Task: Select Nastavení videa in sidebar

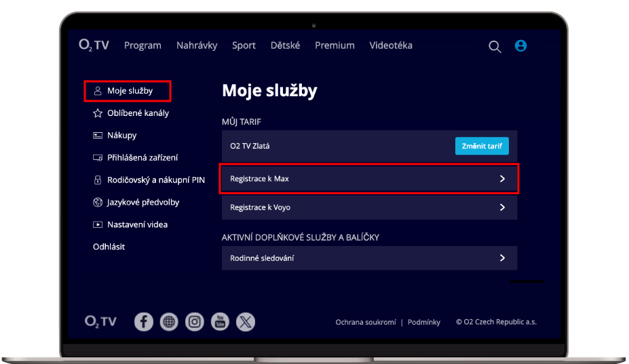Action: click(x=137, y=224)
